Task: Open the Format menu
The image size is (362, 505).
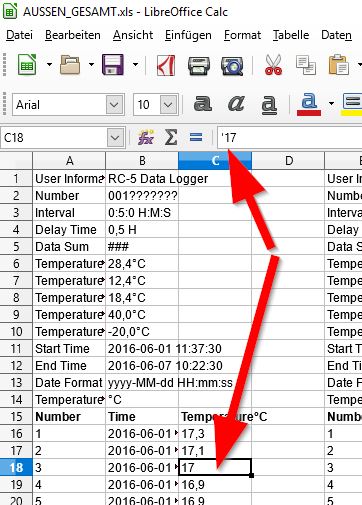Action: tap(242, 35)
